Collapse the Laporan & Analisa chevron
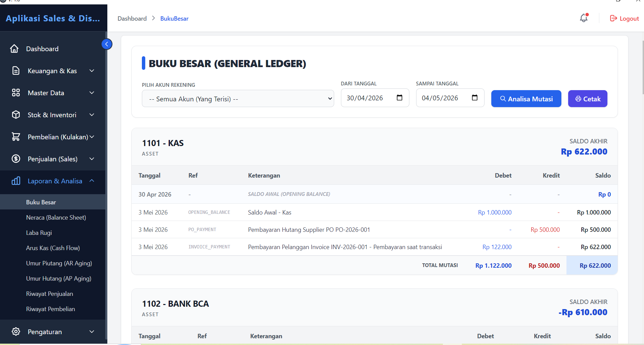644x345 pixels. 92,181
